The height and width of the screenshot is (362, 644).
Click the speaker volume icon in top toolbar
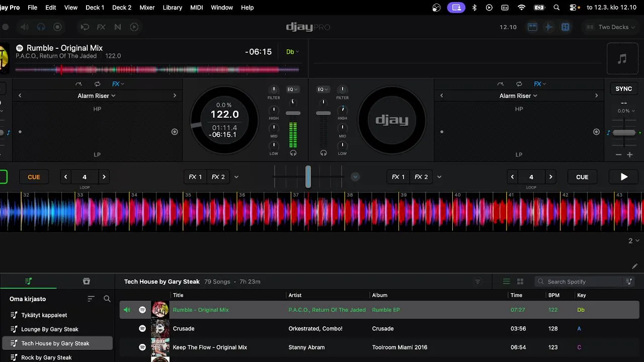(24, 27)
